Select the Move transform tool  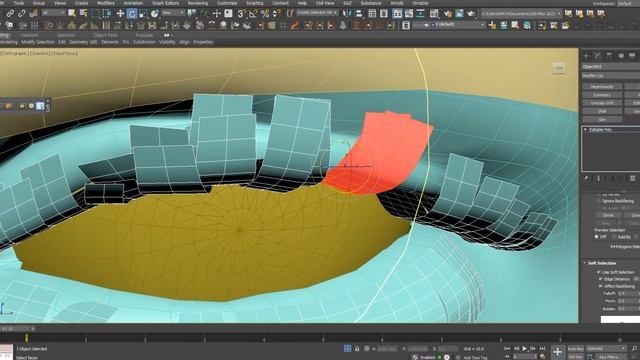coord(120,13)
